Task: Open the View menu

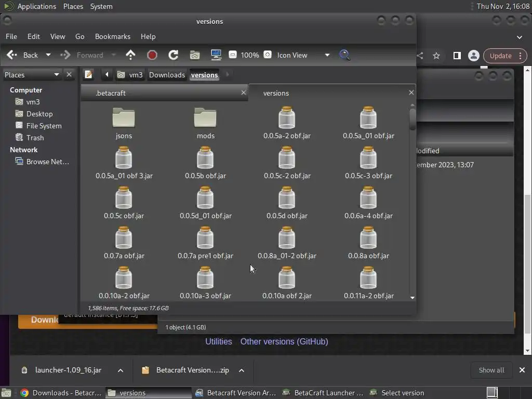Action: (x=58, y=36)
